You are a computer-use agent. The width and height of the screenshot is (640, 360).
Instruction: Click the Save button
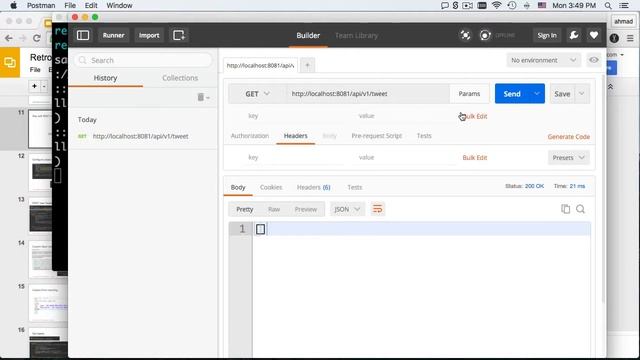pos(562,94)
